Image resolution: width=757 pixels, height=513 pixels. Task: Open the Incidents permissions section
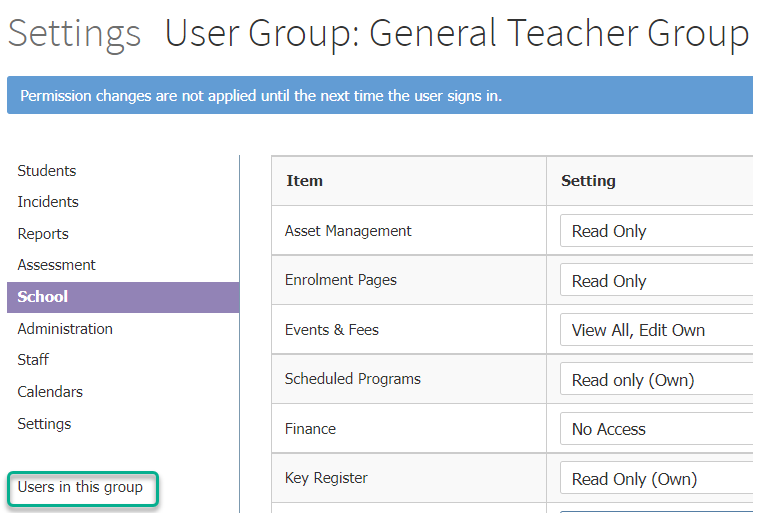click(x=48, y=202)
